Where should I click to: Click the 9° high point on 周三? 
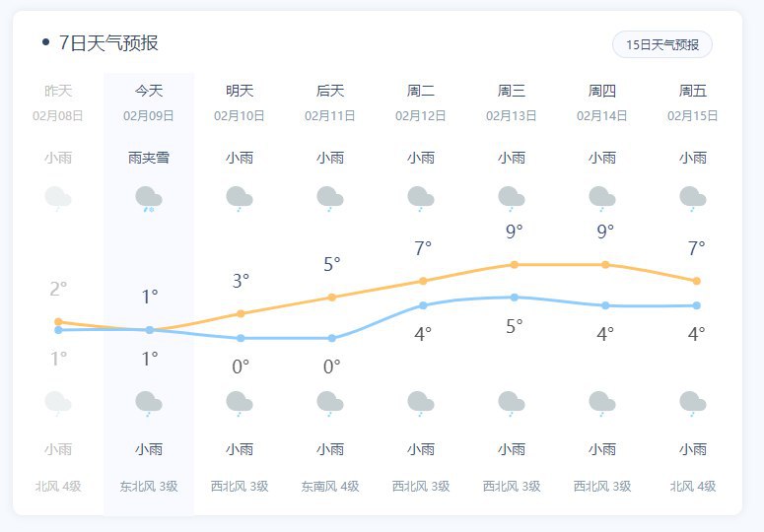click(514, 264)
